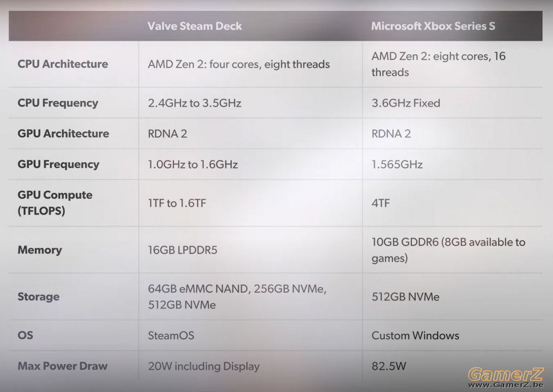Click the "20W including Display" cell
The width and height of the screenshot is (553, 392).
204,367
